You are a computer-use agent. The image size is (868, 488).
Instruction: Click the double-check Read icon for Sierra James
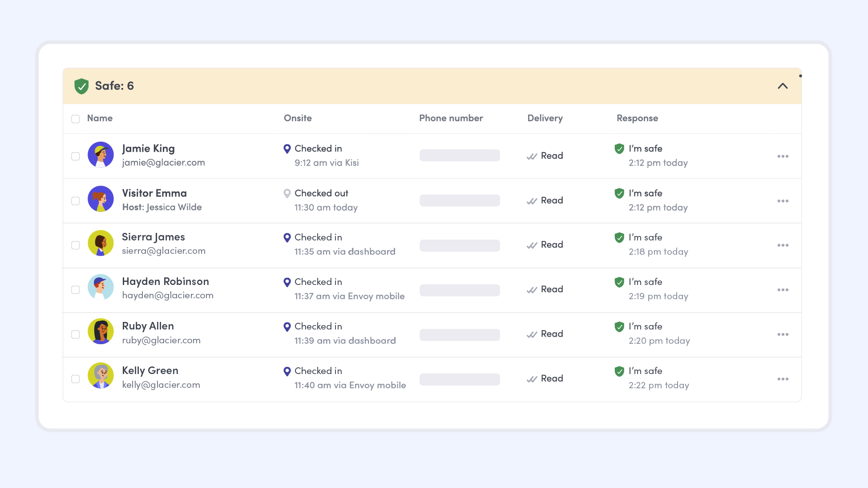tap(532, 245)
